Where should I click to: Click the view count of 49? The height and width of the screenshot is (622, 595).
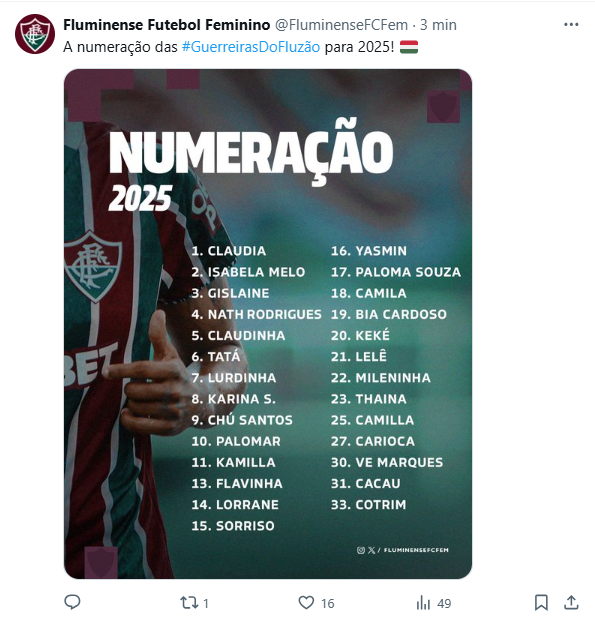tap(444, 603)
